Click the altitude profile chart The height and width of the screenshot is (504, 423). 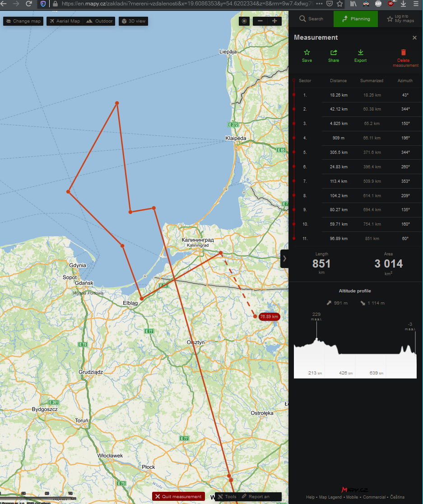[355, 352]
